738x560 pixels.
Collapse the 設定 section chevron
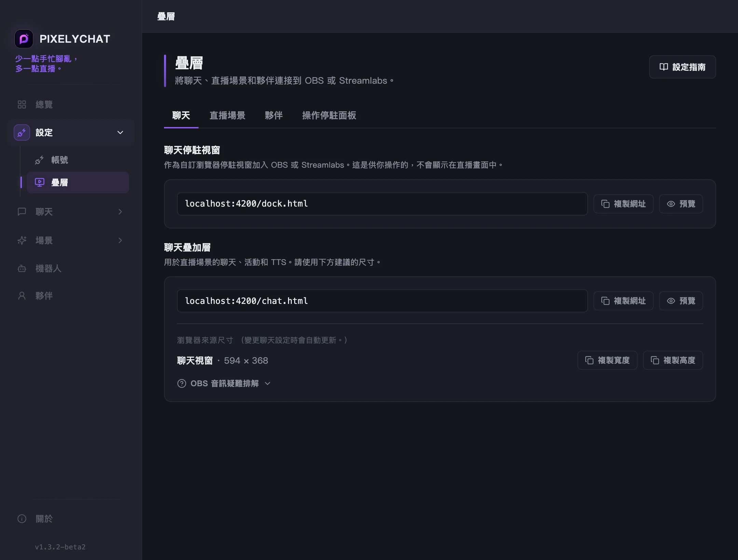(120, 132)
